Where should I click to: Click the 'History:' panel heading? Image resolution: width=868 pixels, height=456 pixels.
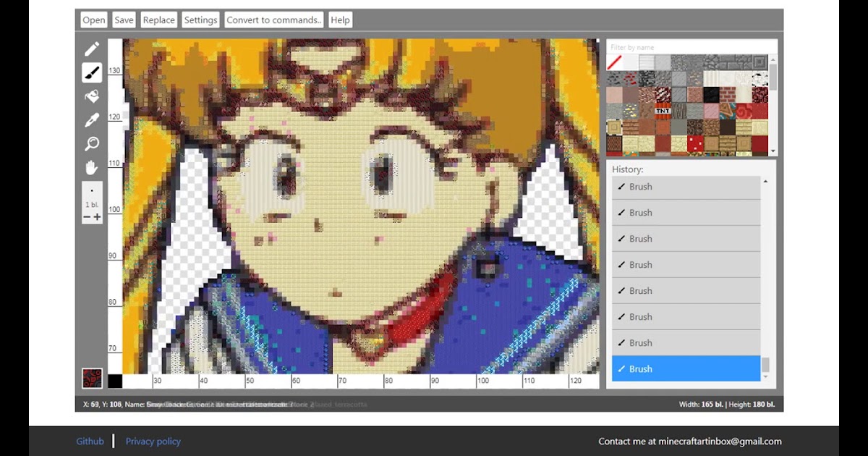click(628, 169)
